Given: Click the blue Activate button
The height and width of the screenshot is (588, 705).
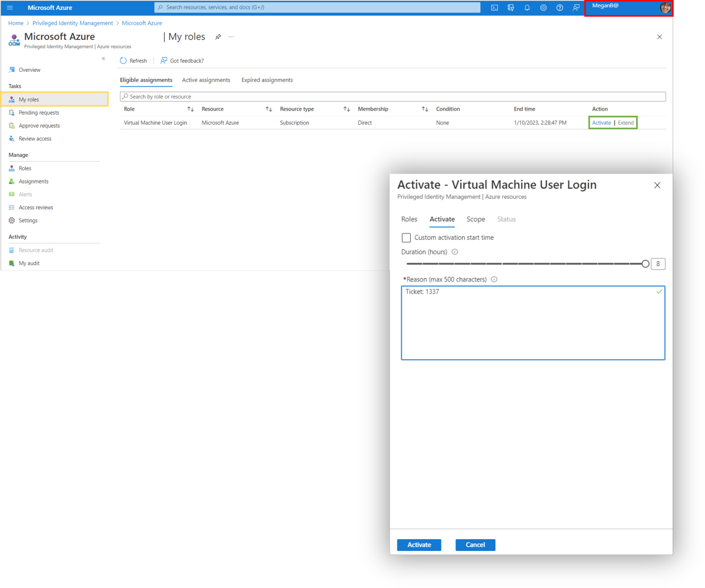Looking at the screenshot, I should [x=419, y=545].
